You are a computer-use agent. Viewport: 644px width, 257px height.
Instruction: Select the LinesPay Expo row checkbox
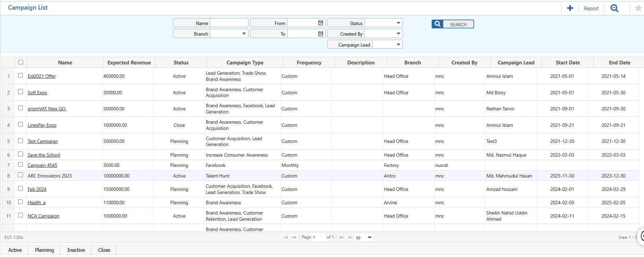21,124
